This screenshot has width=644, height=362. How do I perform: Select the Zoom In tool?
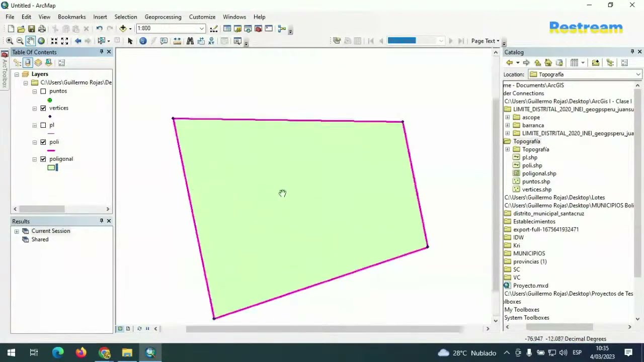10,41
